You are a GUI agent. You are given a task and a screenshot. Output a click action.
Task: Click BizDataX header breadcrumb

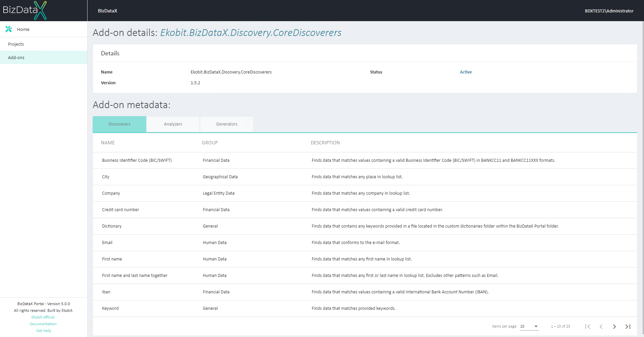click(107, 11)
